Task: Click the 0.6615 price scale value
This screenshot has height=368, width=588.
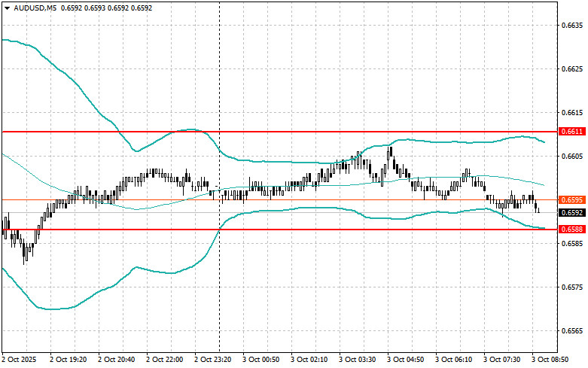Action: tap(572, 112)
